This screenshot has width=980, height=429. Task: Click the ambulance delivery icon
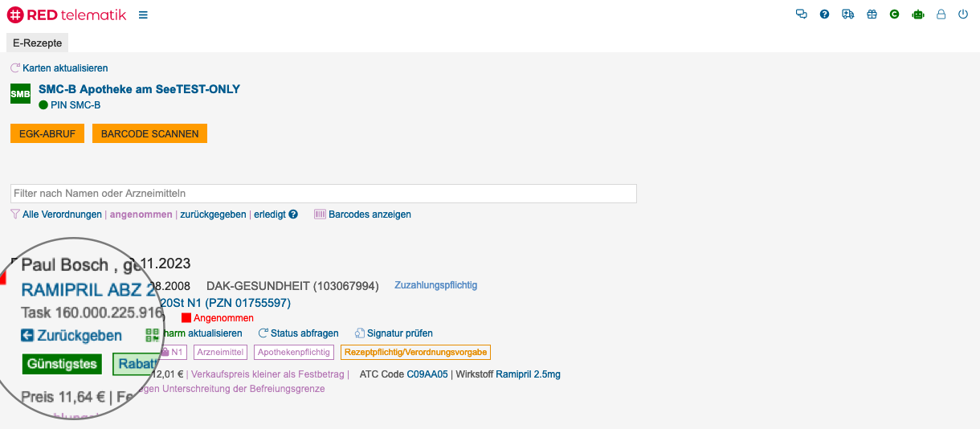tap(847, 14)
